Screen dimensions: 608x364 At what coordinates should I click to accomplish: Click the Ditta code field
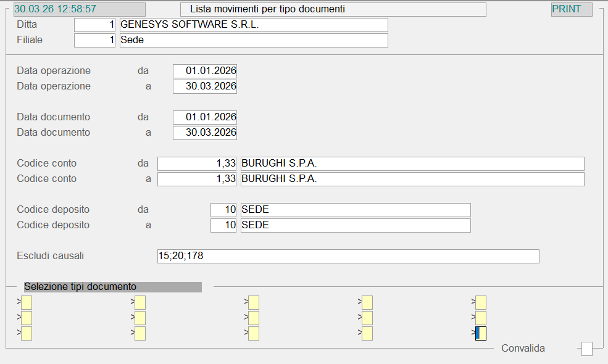pos(94,25)
